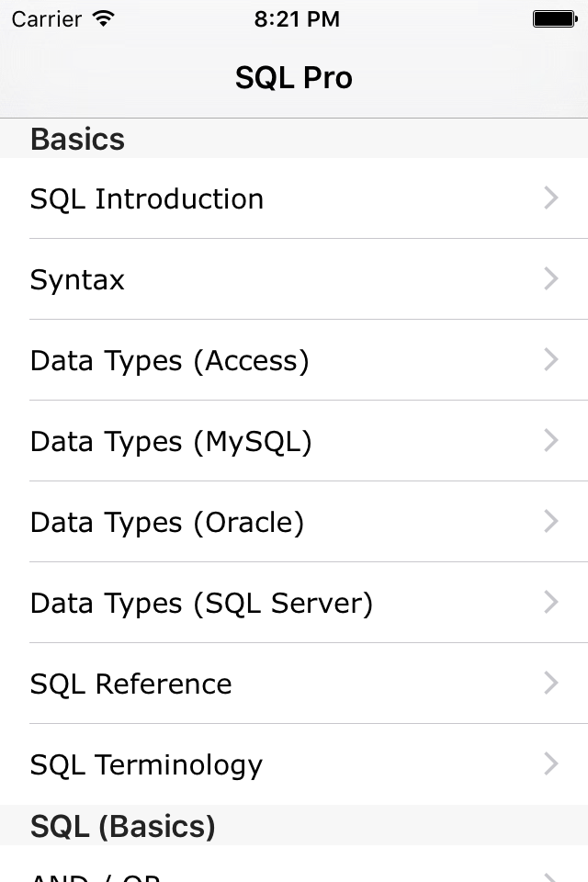Tap the chevron beside SQL Terminology
The image size is (588, 882).
[550, 763]
